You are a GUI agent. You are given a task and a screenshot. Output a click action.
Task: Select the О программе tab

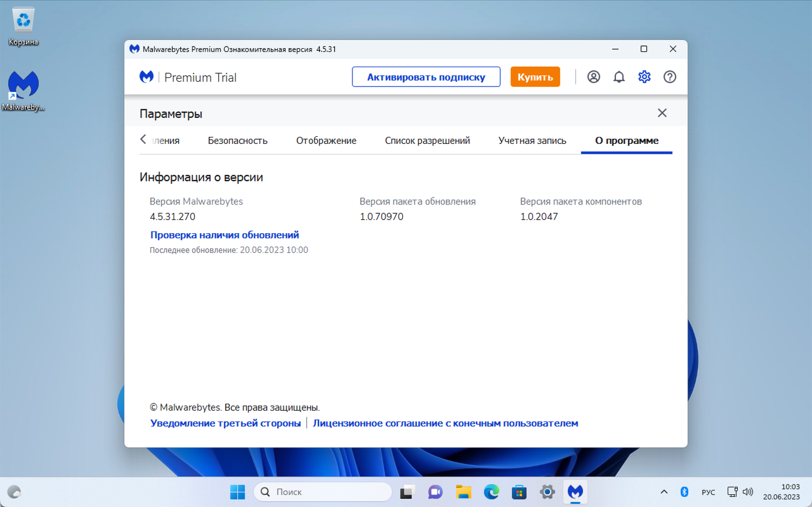pos(627,141)
